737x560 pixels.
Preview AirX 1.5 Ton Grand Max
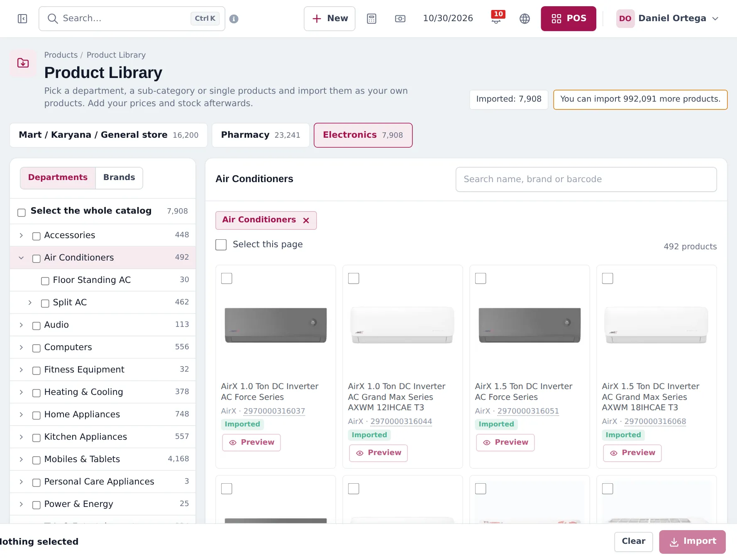[632, 453]
